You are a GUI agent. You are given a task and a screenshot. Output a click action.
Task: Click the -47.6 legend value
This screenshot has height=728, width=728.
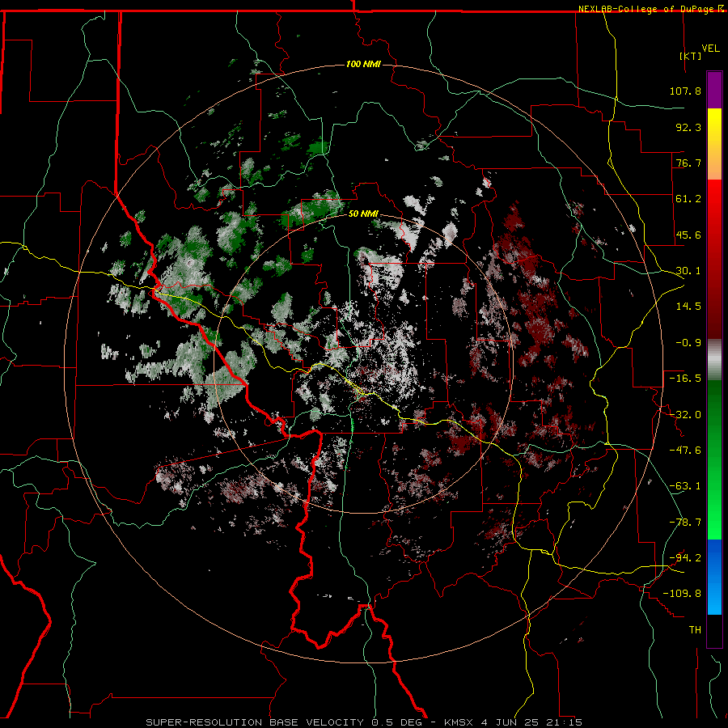coord(685,451)
